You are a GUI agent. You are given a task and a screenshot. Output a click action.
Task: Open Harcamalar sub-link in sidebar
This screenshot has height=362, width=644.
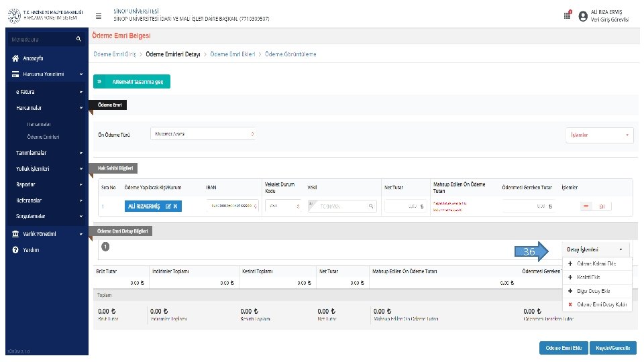pos(39,125)
